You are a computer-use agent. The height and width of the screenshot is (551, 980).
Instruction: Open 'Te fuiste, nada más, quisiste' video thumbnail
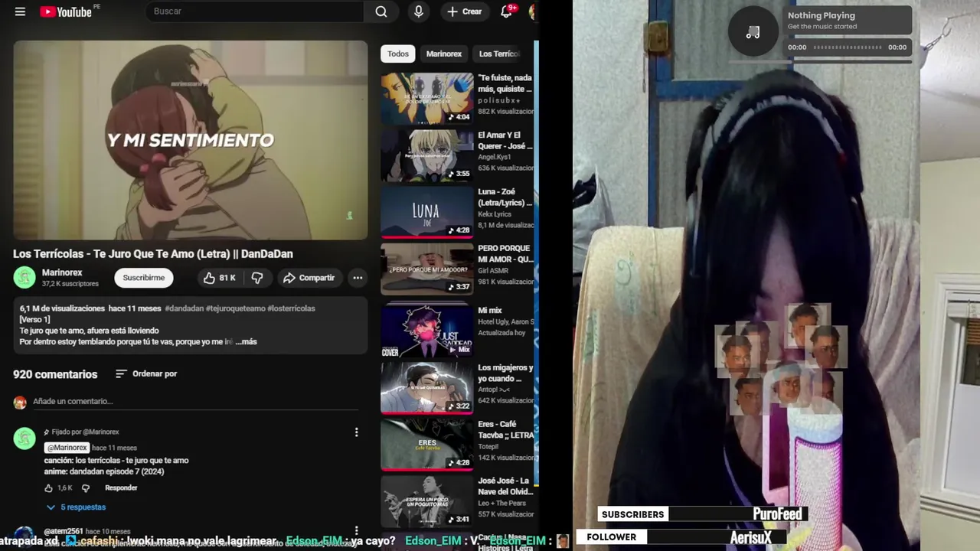pos(427,98)
